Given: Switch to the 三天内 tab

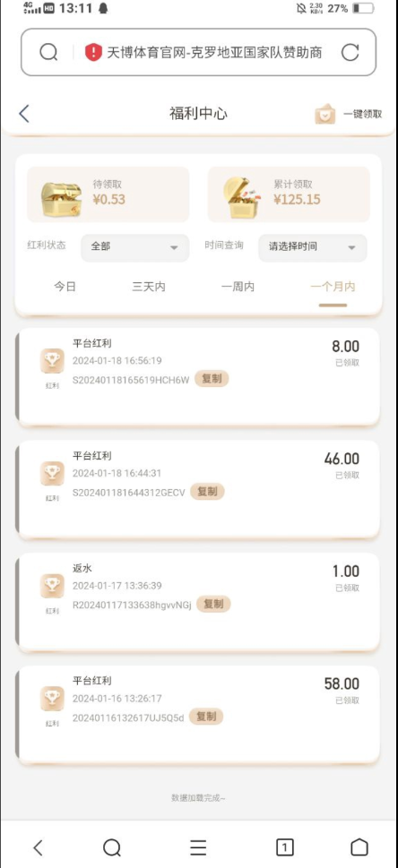Looking at the screenshot, I should pos(149,287).
